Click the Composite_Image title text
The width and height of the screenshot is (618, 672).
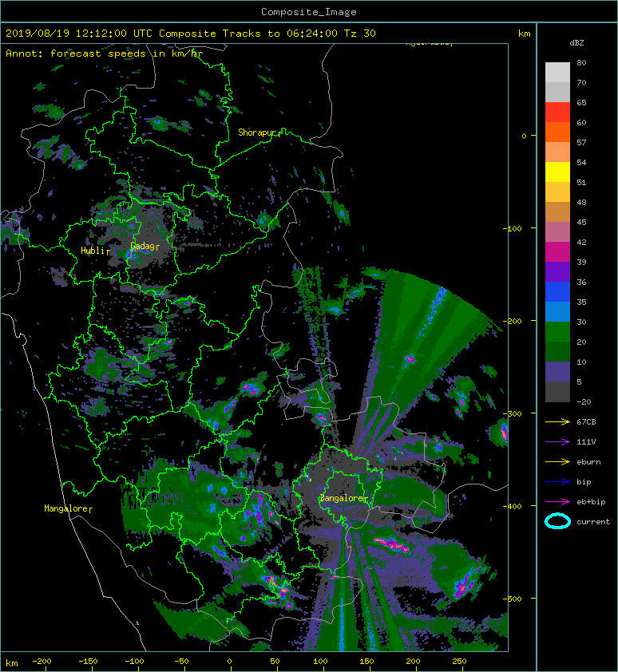click(309, 12)
